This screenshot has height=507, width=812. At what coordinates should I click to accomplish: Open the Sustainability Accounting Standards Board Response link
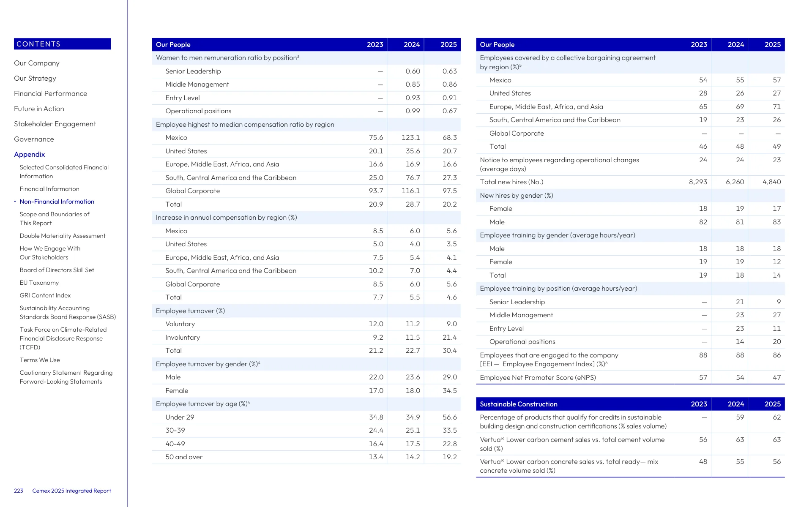pos(68,313)
